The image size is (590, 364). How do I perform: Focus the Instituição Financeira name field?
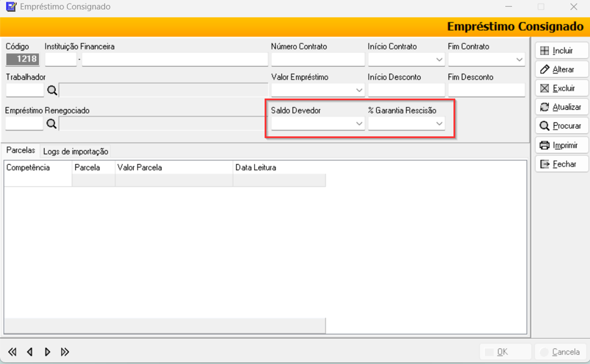[x=175, y=59]
